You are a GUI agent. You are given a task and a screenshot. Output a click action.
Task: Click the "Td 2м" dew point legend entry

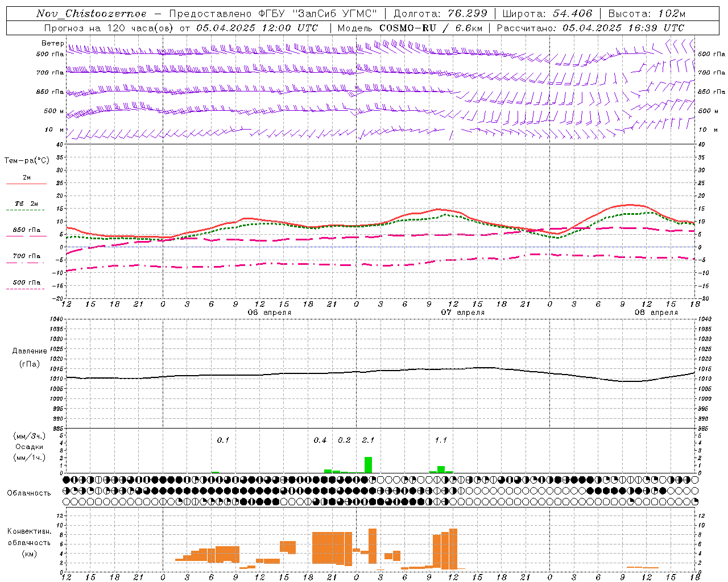tap(27, 203)
